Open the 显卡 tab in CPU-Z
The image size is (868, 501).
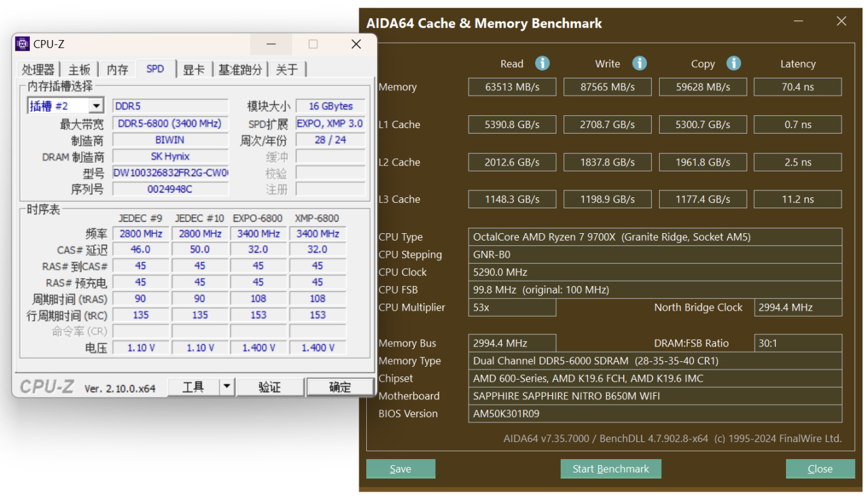tap(194, 69)
